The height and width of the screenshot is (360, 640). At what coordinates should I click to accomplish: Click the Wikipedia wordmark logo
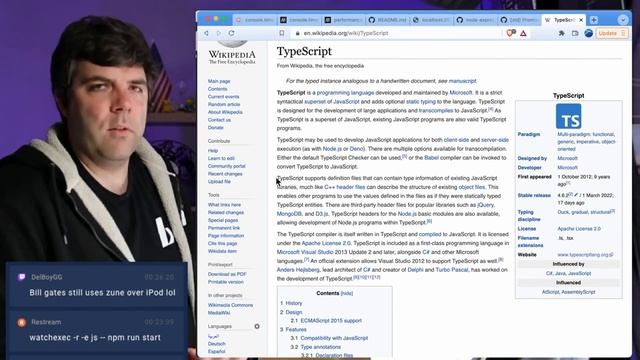click(x=232, y=57)
